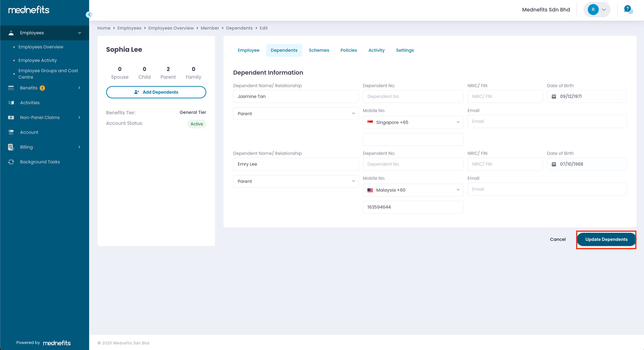Click the Background Tasks sync icon

[x=11, y=162]
